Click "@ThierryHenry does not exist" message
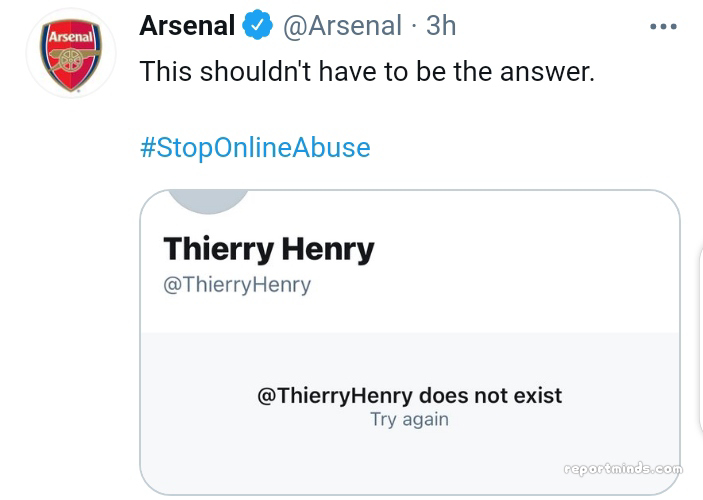Image resolution: width=703 pixels, height=500 pixels. (x=409, y=395)
